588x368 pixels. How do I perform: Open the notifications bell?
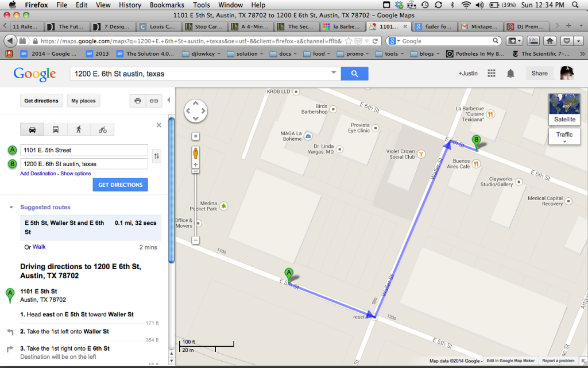(x=510, y=74)
